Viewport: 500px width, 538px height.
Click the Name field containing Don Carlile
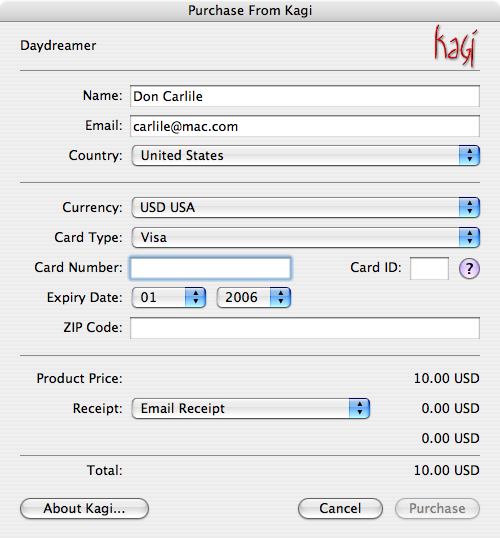[x=305, y=96]
